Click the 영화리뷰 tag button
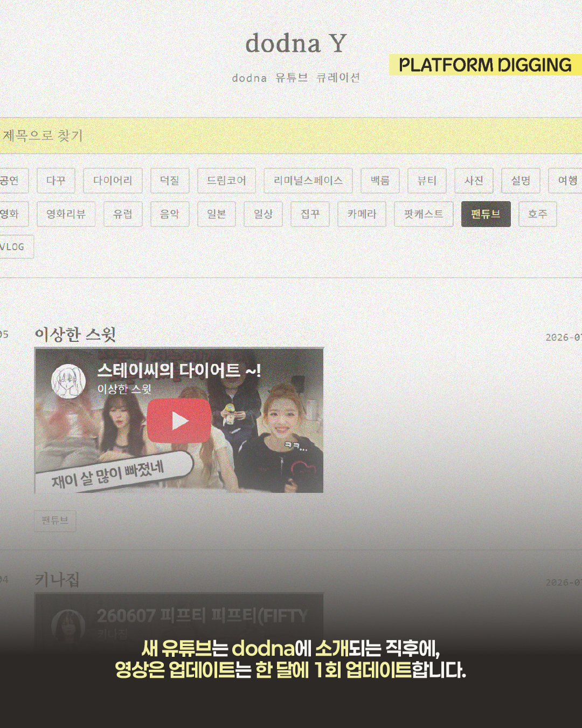This screenshot has width=582, height=728. click(x=66, y=214)
